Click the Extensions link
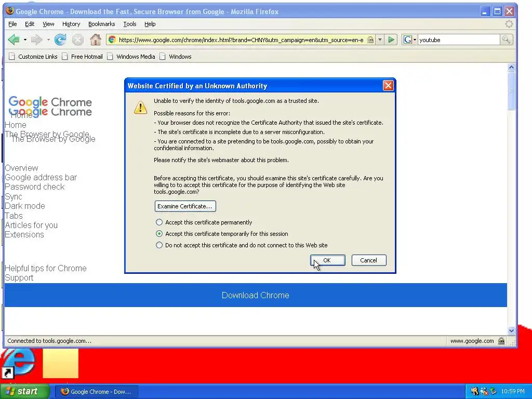 (24, 234)
